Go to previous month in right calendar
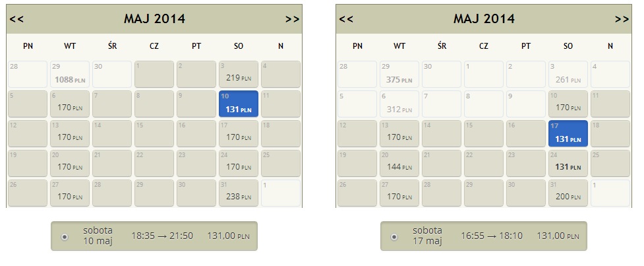Screen dimensions: 644x266 346,19
